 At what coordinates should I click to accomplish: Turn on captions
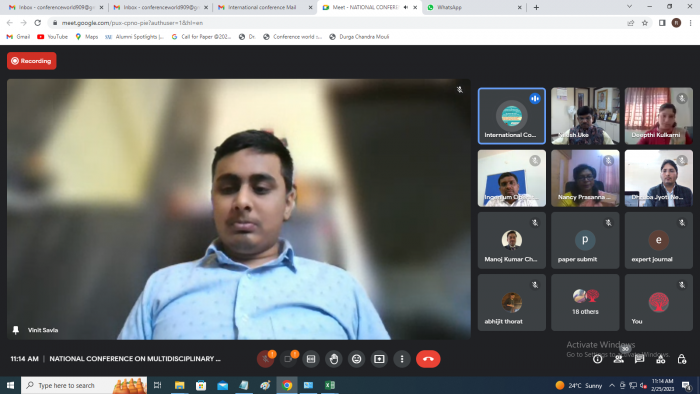pos(311,359)
